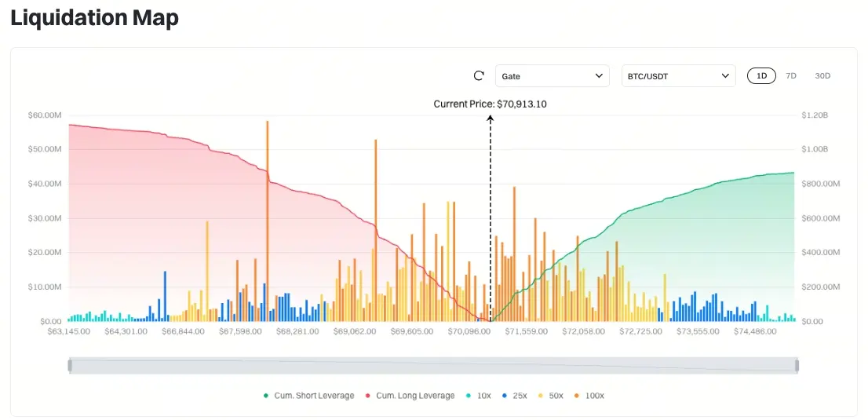
Task: Click the $50.00M left axis label
Action: (44, 150)
